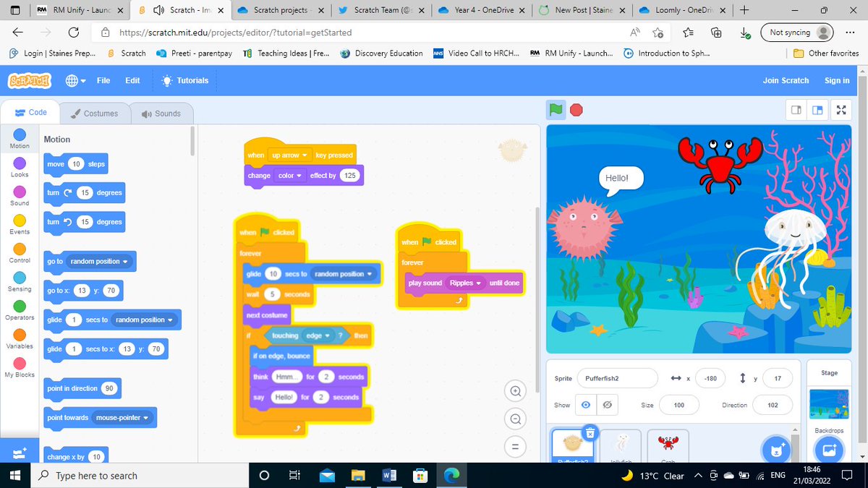The width and height of the screenshot is (868, 488).
Task: Open the language globe menu
Action: tap(75, 81)
